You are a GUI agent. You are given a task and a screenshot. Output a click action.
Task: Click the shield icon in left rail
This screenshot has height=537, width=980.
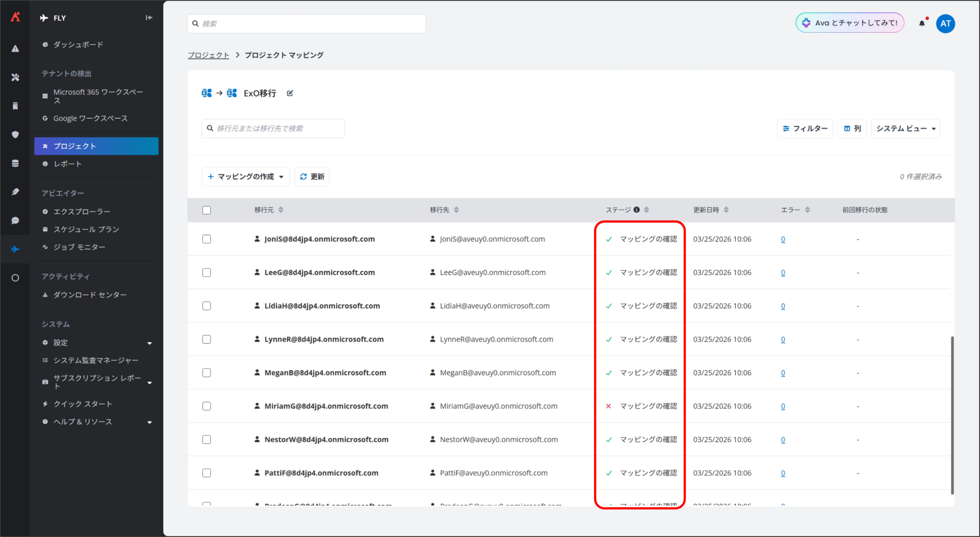click(x=15, y=135)
